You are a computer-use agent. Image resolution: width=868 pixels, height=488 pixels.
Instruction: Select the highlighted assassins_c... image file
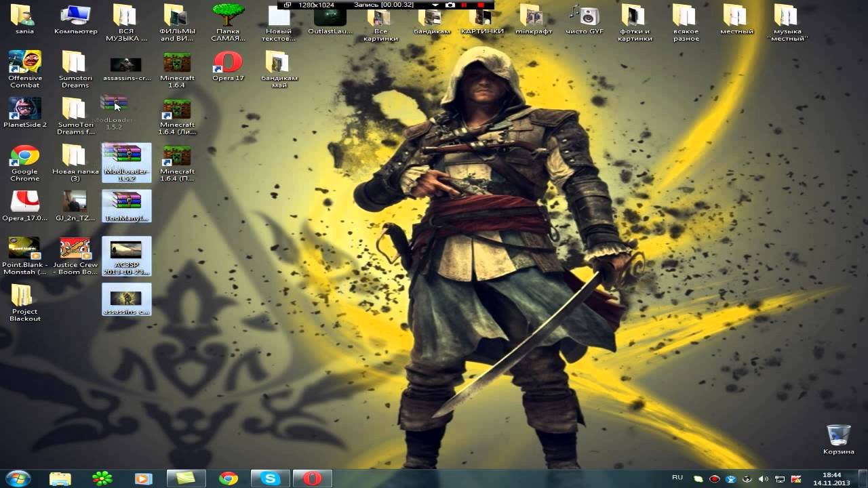tap(126, 300)
